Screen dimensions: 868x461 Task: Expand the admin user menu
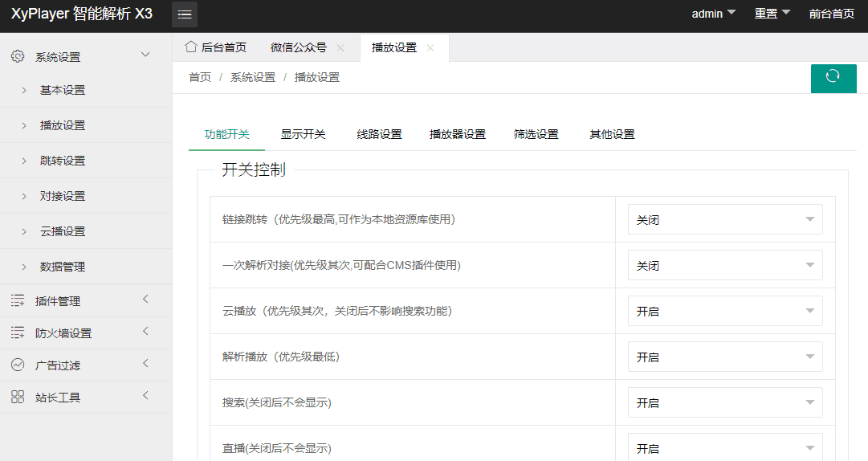pyautogui.click(x=713, y=14)
